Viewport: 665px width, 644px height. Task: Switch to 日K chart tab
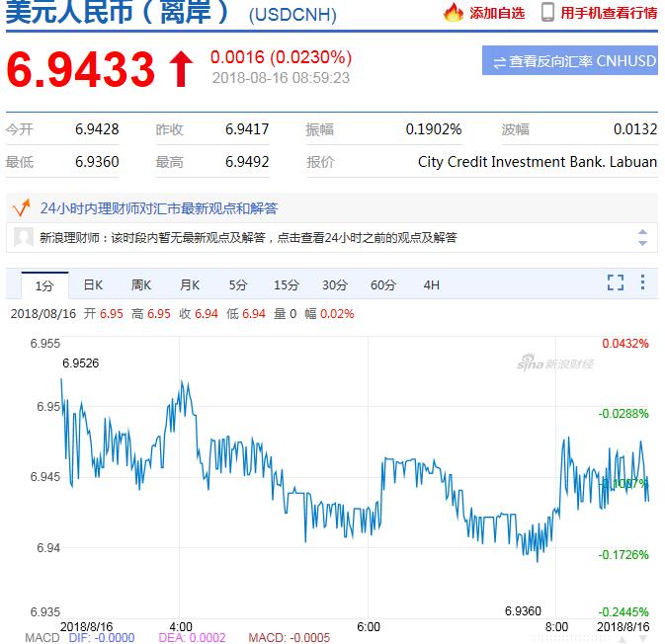point(93,285)
